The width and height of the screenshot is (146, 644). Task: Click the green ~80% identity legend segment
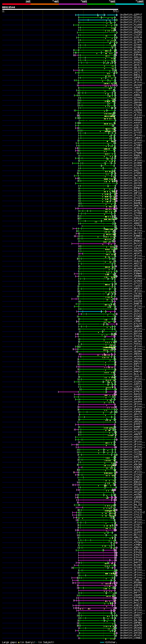click(x=101, y=4)
